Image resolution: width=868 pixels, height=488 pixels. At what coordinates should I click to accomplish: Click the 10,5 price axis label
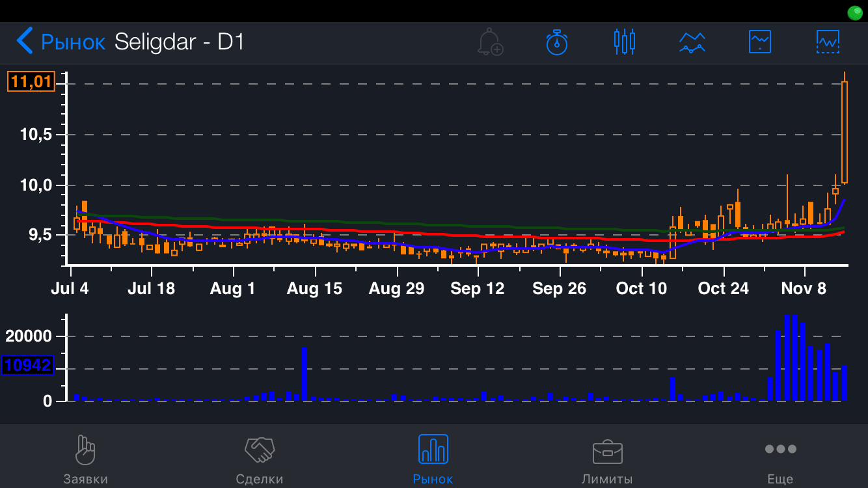(37, 135)
